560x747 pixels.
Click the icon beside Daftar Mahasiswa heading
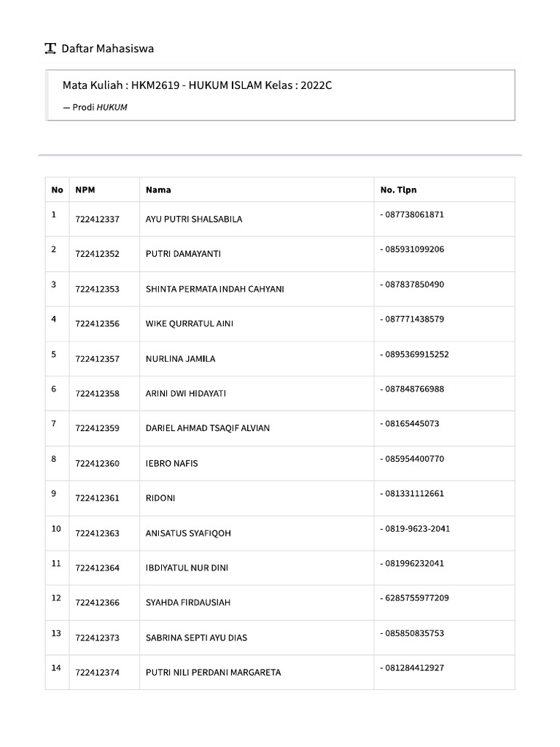pos(50,49)
